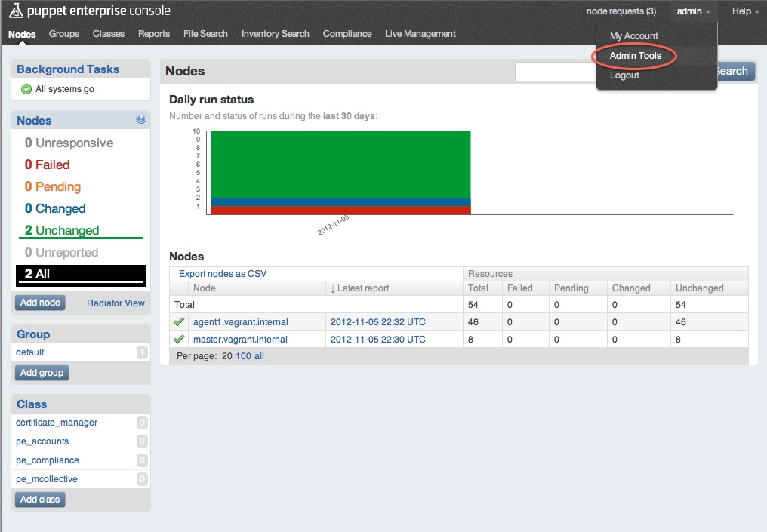Open the certificate_manager class

[57, 423]
